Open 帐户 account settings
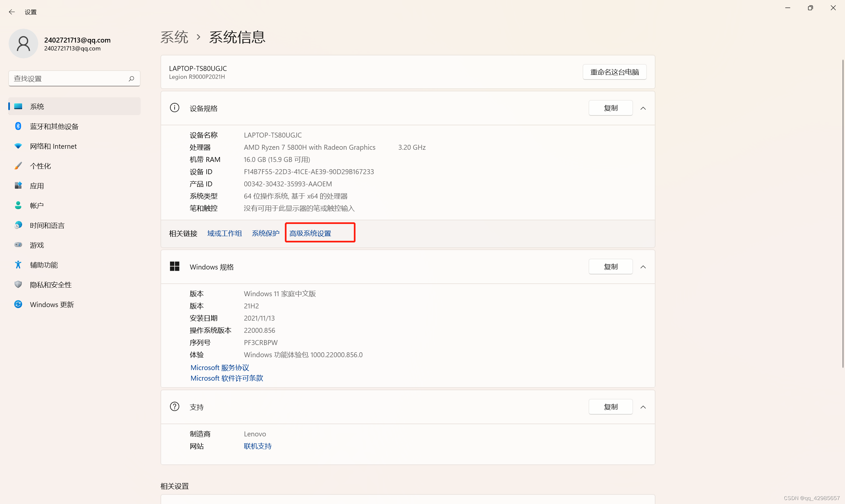 [37, 205]
